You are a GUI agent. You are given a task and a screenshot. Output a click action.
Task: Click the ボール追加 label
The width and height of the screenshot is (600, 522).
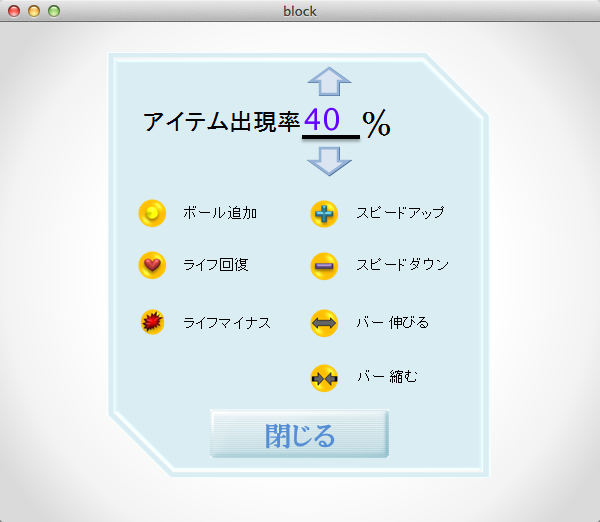pyautogui.click(x=220, y=213)
